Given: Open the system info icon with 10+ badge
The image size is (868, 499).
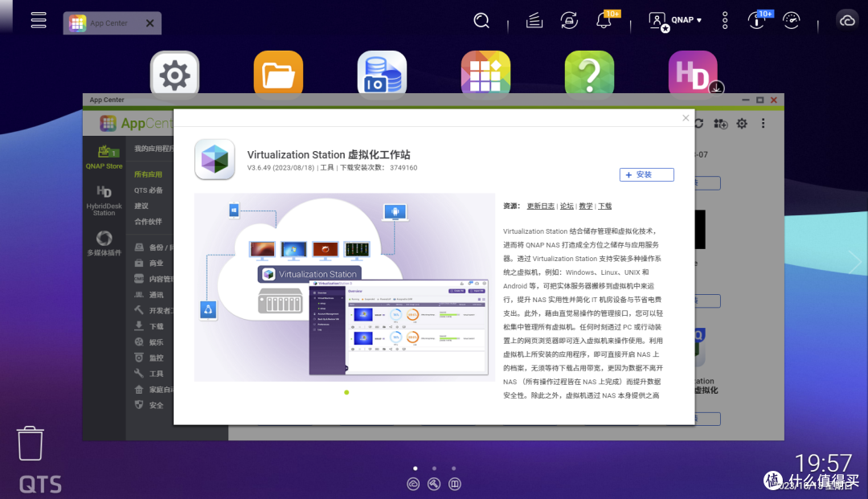Looking at the screenshot, I should [756, 21].
